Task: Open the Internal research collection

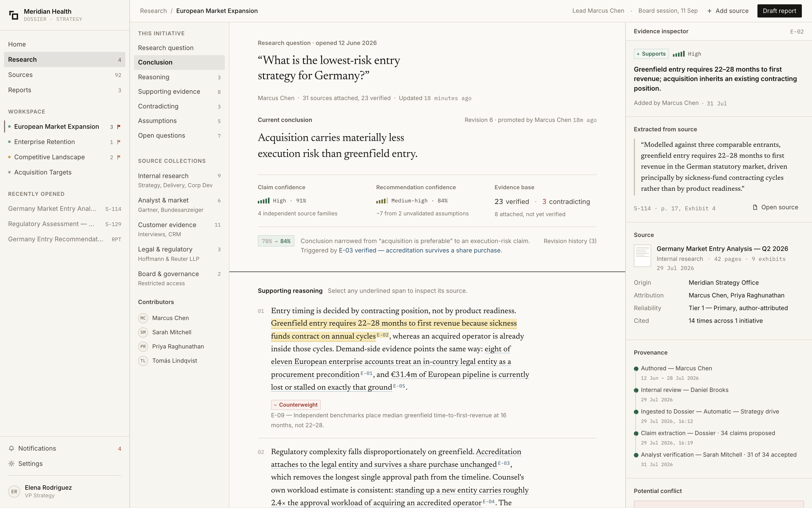Action: click(179, 180)
